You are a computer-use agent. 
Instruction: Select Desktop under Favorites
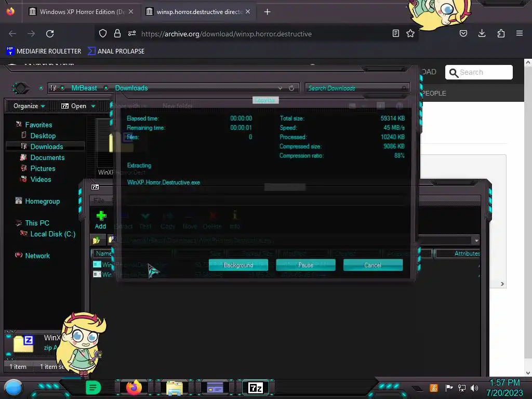pyautogui.click(x=43, y=136)
